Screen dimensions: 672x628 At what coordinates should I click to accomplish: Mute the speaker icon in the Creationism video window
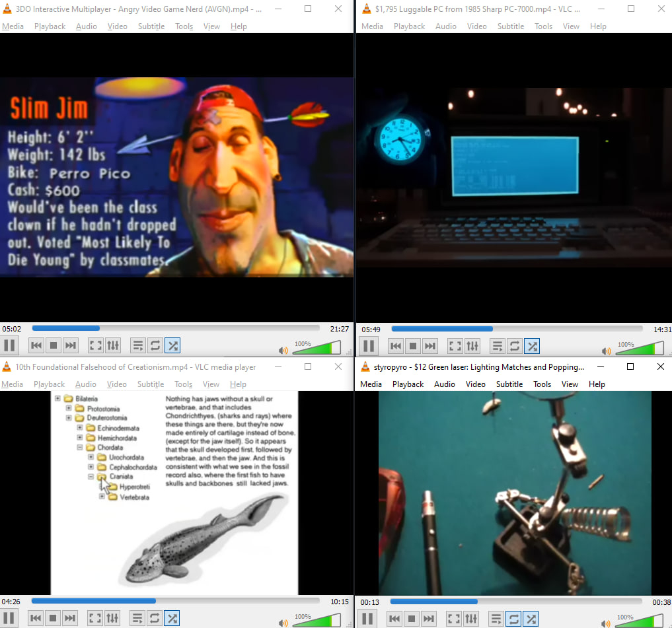(283, 623)
